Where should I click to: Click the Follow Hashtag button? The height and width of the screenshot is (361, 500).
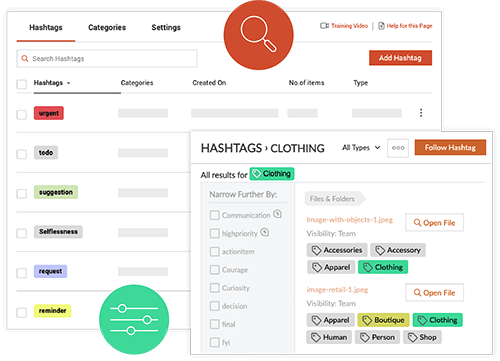click(x=450, y=147)
